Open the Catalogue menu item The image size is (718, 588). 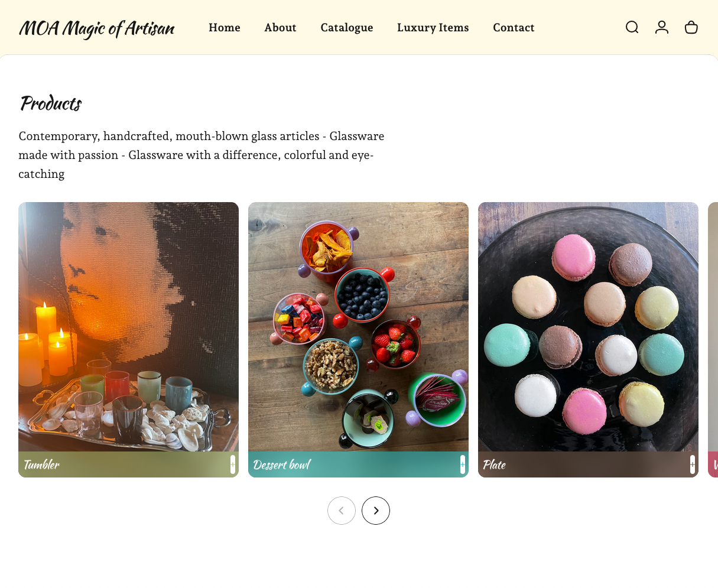(347, 28)
